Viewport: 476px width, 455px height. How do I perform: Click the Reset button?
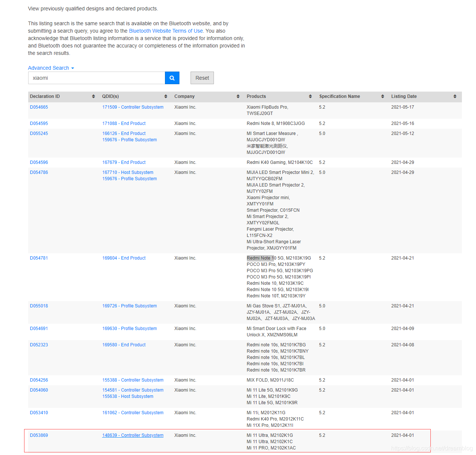point(202,78)
